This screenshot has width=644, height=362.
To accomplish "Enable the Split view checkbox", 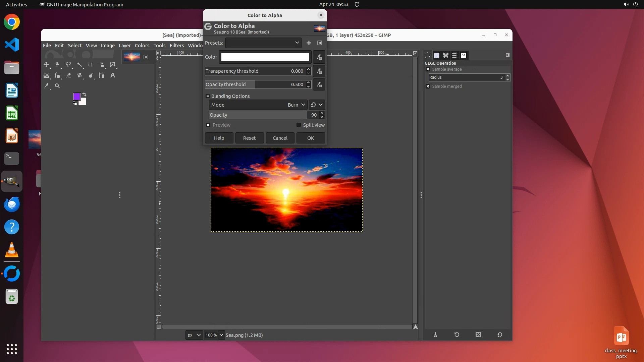I will point(299,125).
